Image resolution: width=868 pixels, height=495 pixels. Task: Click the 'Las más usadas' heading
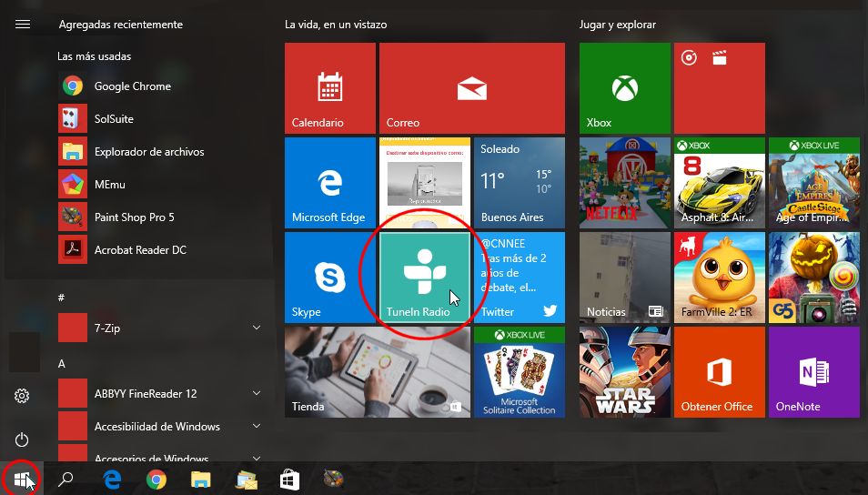coord(94,56)
